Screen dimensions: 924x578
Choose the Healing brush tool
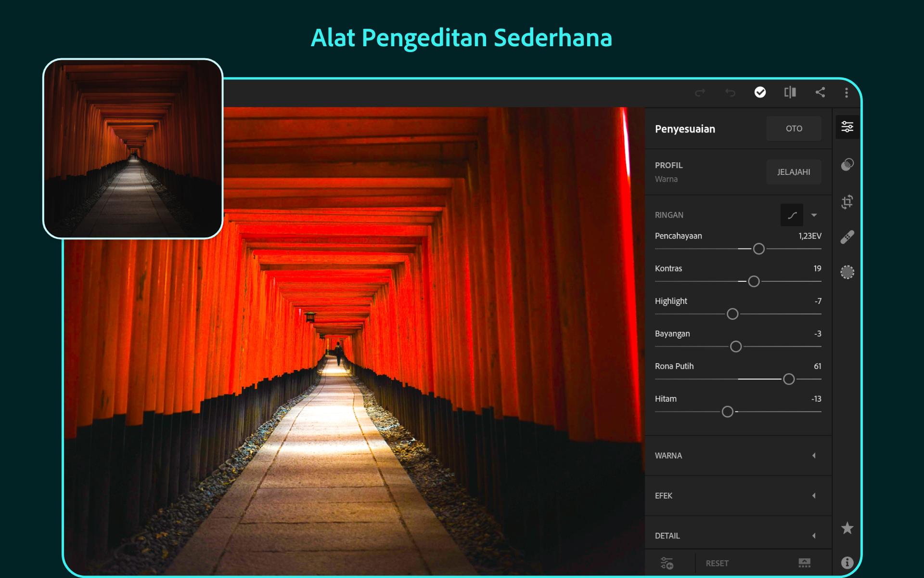[x=847, y=236]
